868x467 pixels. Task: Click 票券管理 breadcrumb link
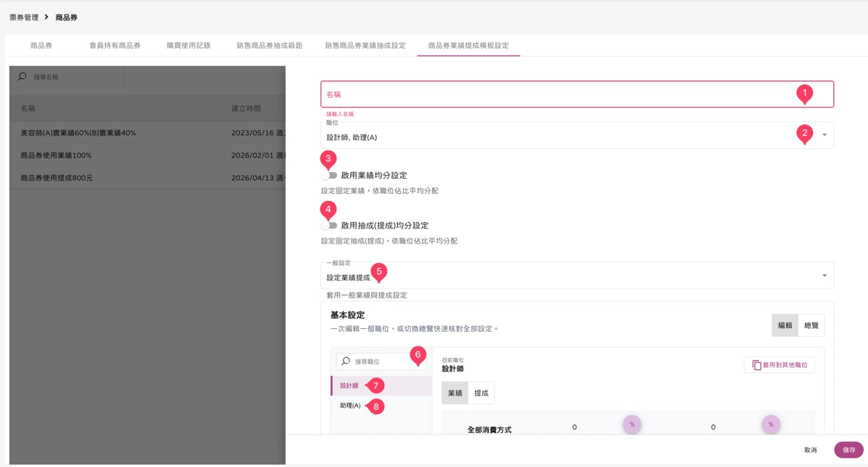tap(24, 17)
